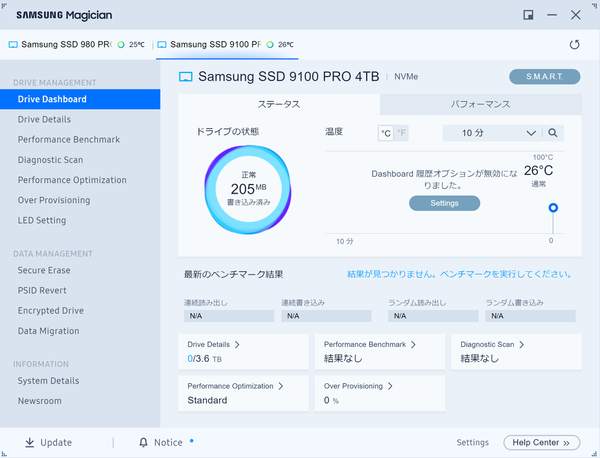Click the S.M.A.R.T. button

pyautogui.click(x=545, y=77)
